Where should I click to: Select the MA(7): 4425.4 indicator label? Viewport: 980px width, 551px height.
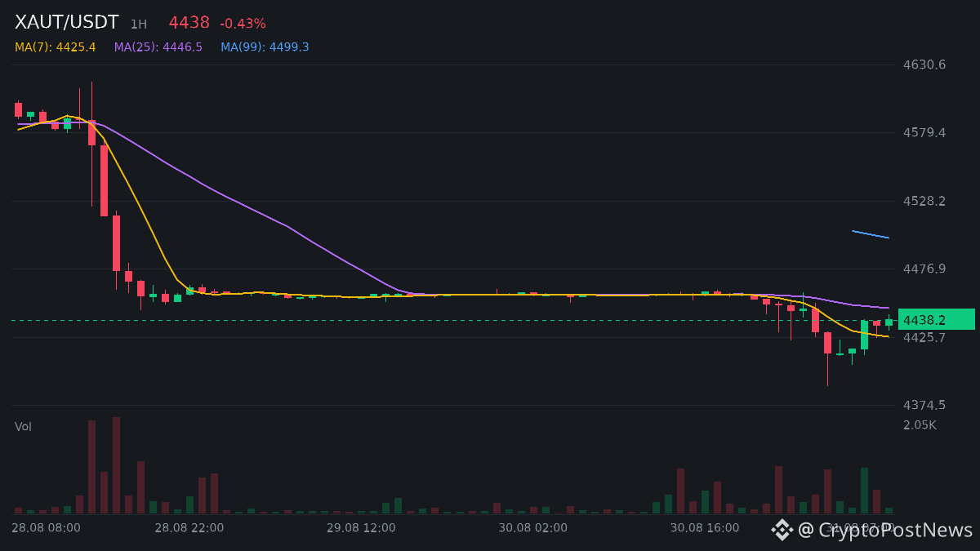[56, 47]
